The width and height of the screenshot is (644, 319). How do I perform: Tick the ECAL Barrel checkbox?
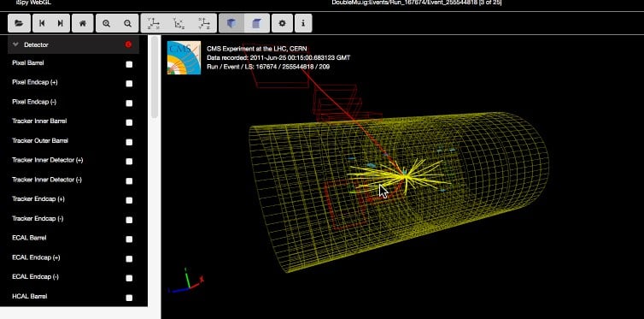point(129,239)
